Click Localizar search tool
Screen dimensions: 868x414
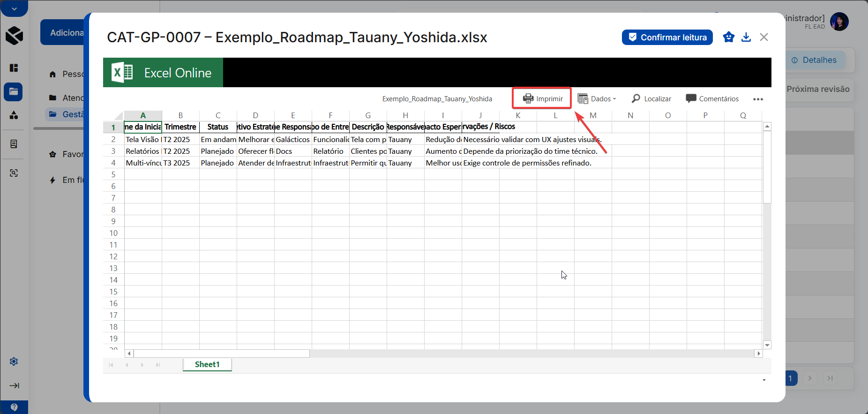[x=651, y=98]
